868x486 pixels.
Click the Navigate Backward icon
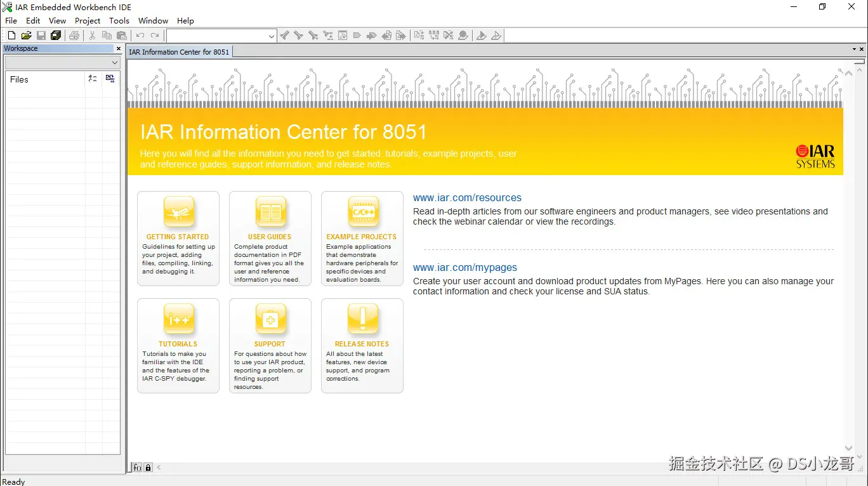coord(386,36)
